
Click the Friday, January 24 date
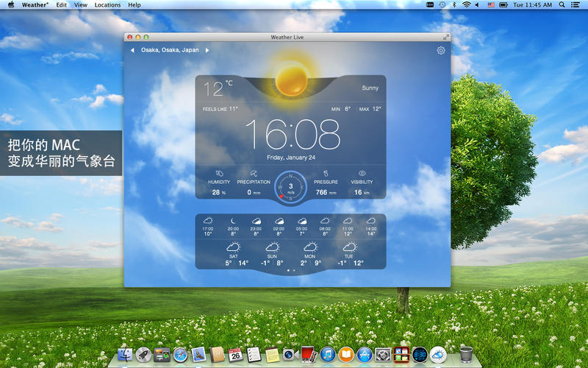[x=291, y=158]
